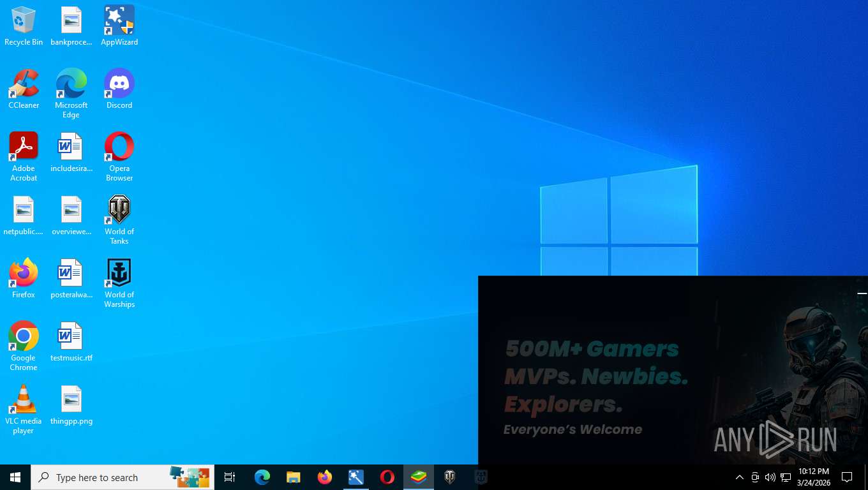Screen dimensions: 868x490
Task: Select the overviewe... image file
Action: 71,216
